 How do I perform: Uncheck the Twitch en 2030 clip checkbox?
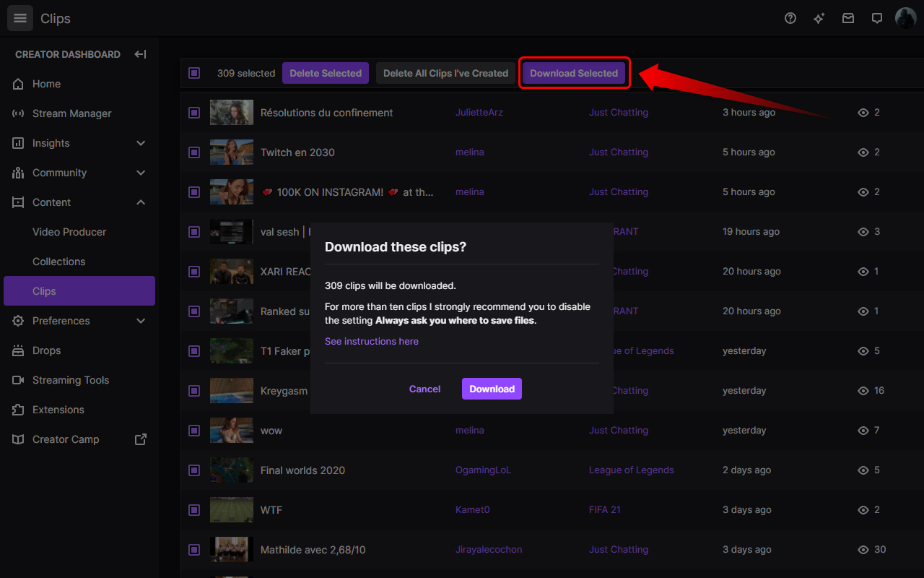click(194, 152)
